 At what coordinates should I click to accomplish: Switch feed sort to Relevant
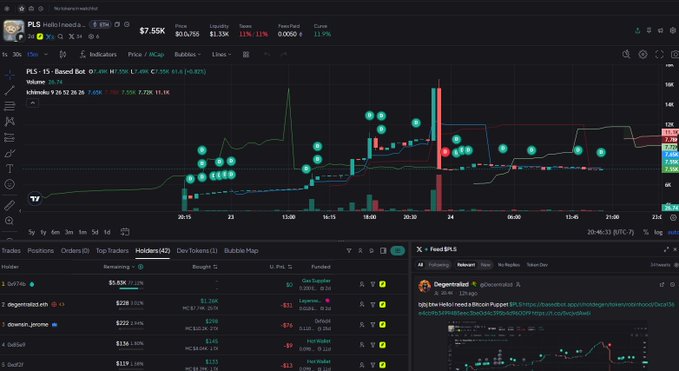click(x=466, y=265)
